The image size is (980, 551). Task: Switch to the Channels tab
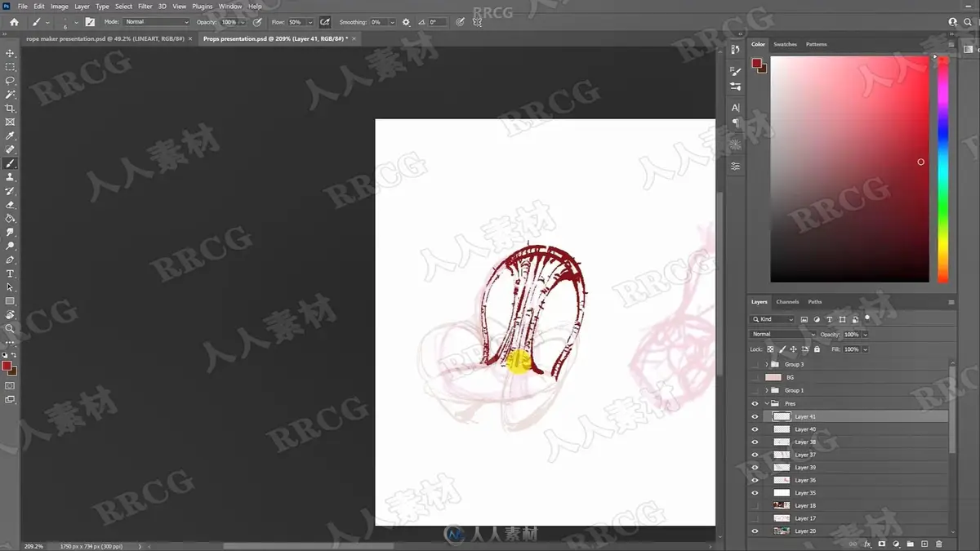pyautogui.click(x=787, y=302)
